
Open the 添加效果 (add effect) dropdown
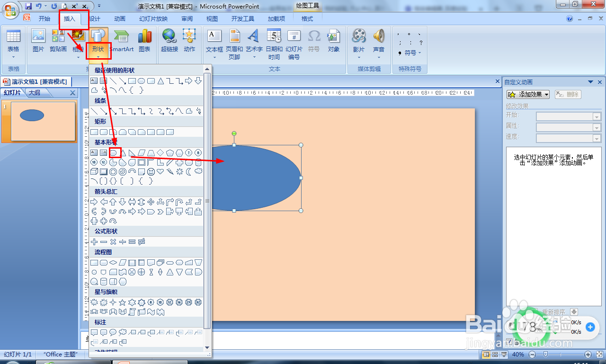pyautogui.click(x=528, y=95)
